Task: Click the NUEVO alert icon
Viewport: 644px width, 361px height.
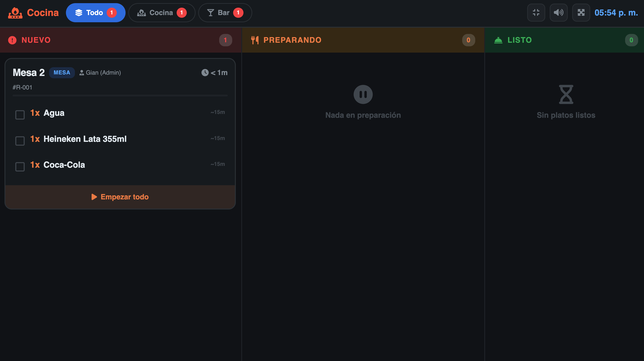Action: click(12, 40)
